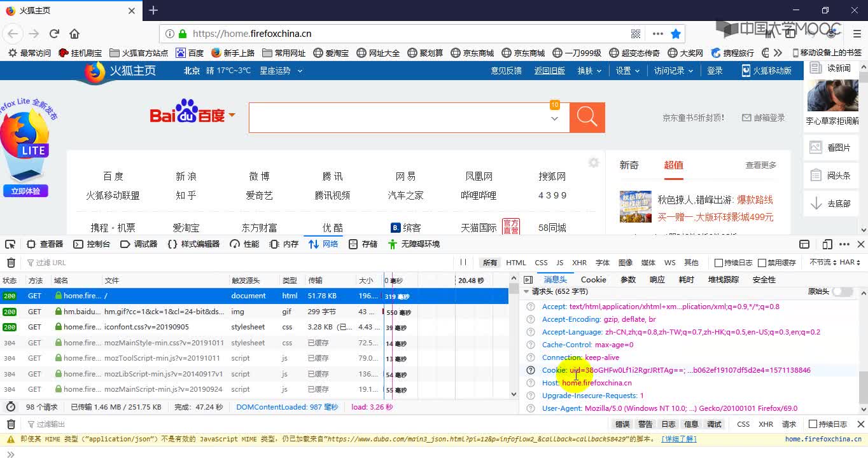Open the search suggestions dropdown arrow
Viewport: 868px width, 463px height.
click(x=554, y=118)
